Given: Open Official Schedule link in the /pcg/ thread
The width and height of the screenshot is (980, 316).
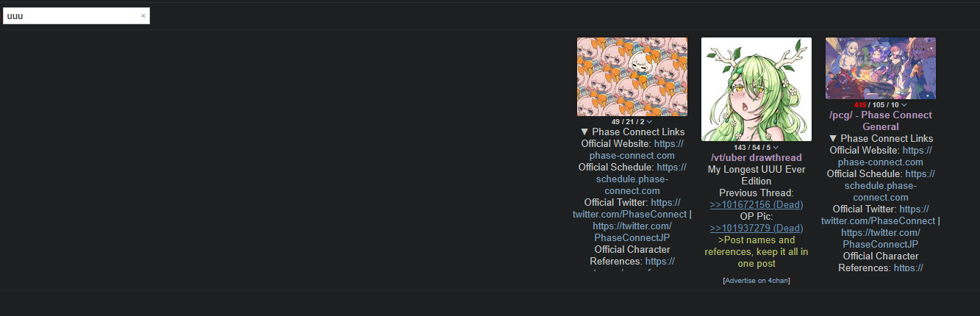Looking at the screenshot, I should point(881,186).
